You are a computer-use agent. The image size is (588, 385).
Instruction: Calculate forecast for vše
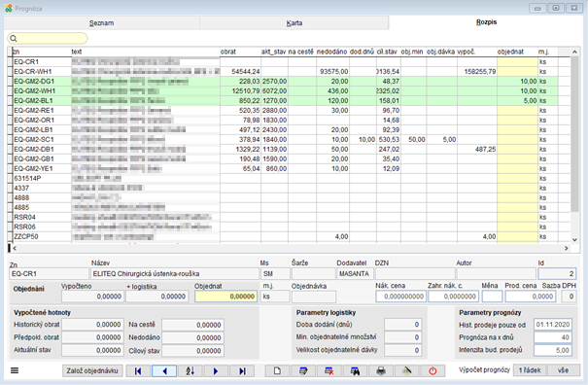pyautogui.click(x=564, y=370)
